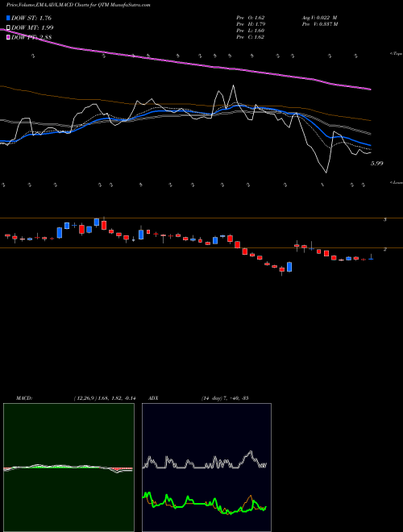
Task: Click the ADX (14 day) values text
Action: tap(225, 398)
